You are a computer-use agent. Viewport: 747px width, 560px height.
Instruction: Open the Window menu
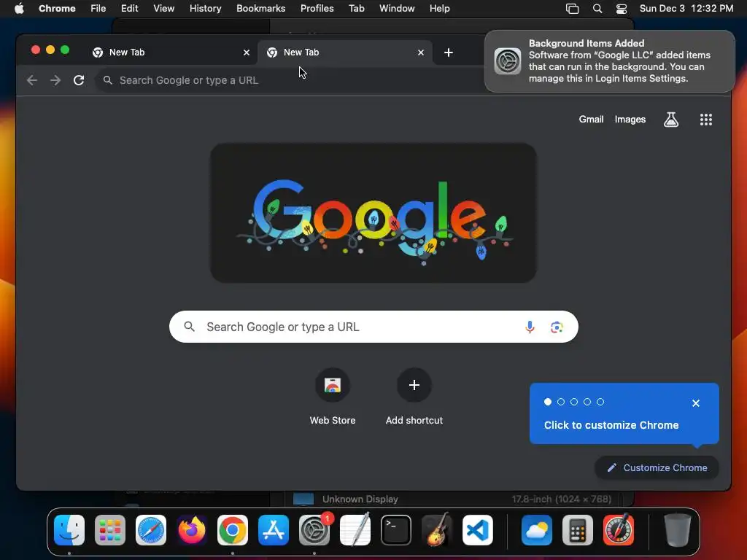click(397, 9)
